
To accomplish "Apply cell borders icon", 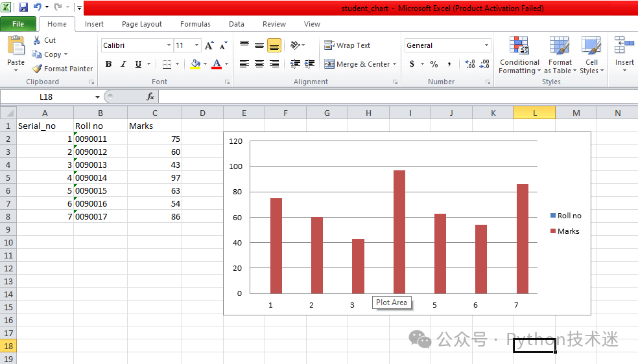I will click(167, 64).
